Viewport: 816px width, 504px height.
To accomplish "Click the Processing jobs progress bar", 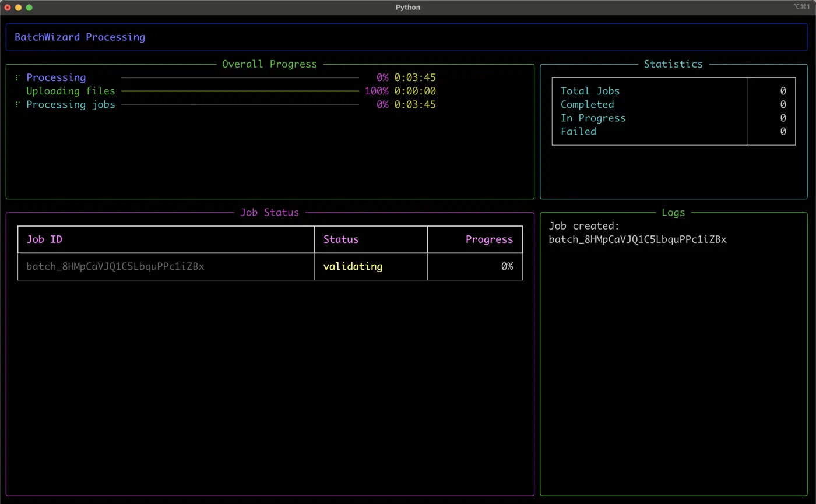I will (240, 105).
